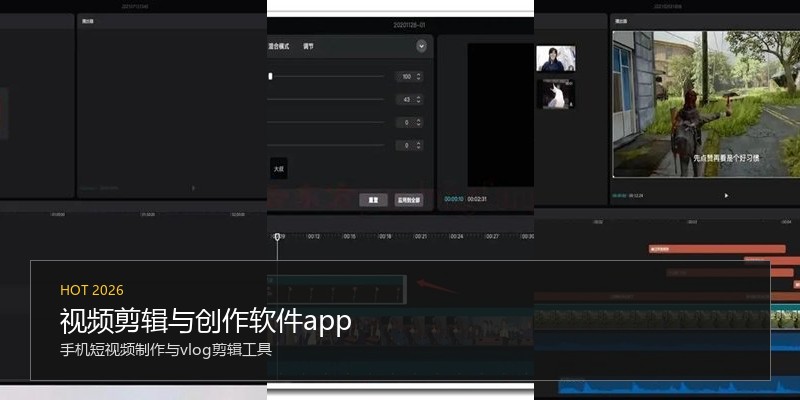
Task: Switch to the 调节 tab
Action: click(308, 46)
